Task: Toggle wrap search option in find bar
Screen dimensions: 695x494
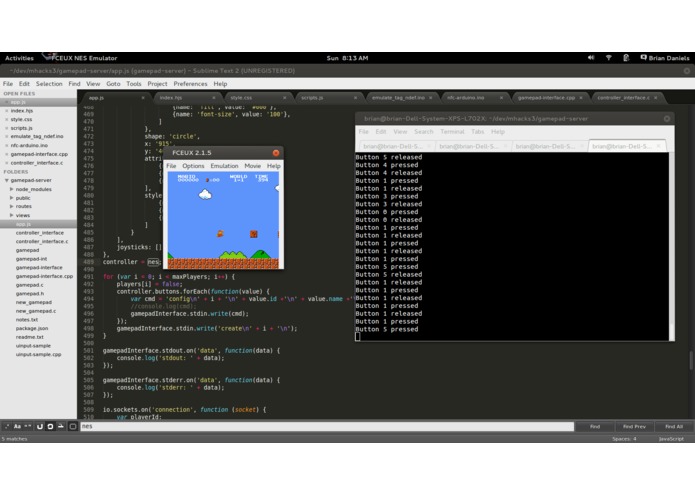Action: [50, 426]
